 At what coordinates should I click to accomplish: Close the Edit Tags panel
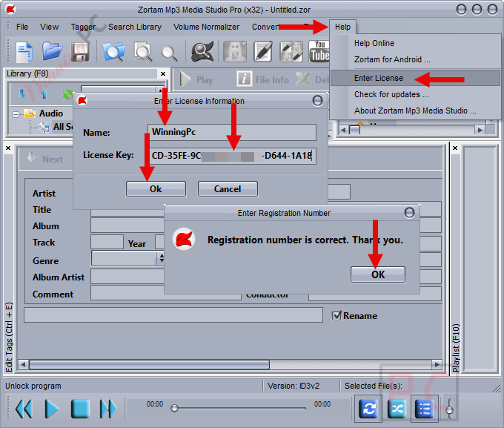[8, 148]
